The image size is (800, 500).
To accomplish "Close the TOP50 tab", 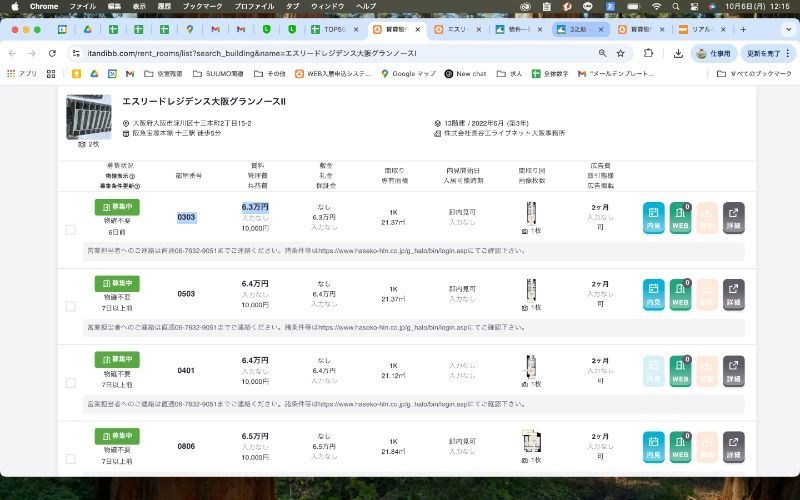I will point(356,30).
